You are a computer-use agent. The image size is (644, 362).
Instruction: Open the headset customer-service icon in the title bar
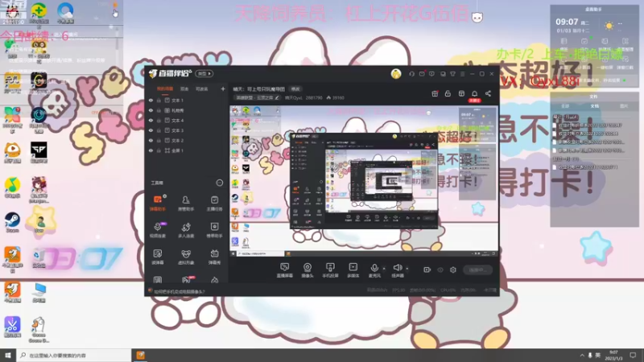411,74
